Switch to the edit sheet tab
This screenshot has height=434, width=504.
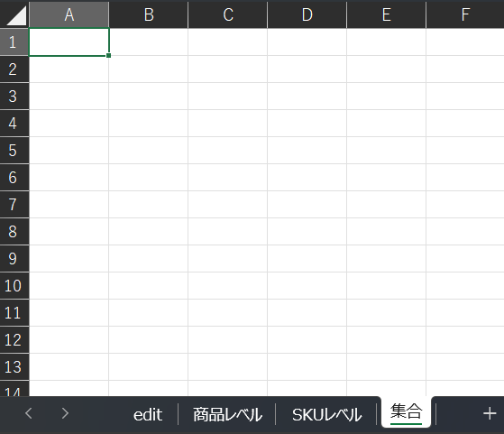tap(148, 414)
